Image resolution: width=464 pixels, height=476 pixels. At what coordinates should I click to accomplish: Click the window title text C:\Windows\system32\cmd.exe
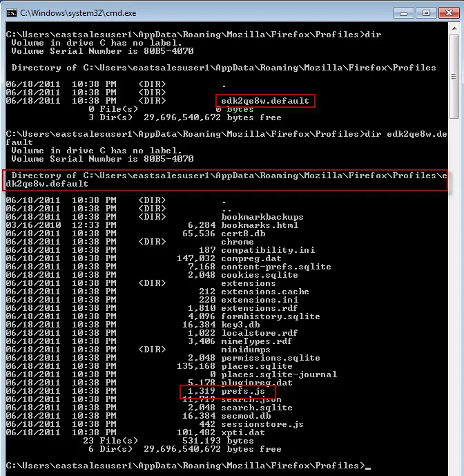point(78,13)
